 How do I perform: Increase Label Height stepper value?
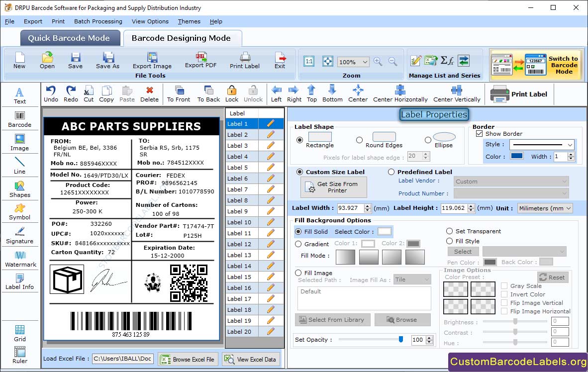coord(471,206)
